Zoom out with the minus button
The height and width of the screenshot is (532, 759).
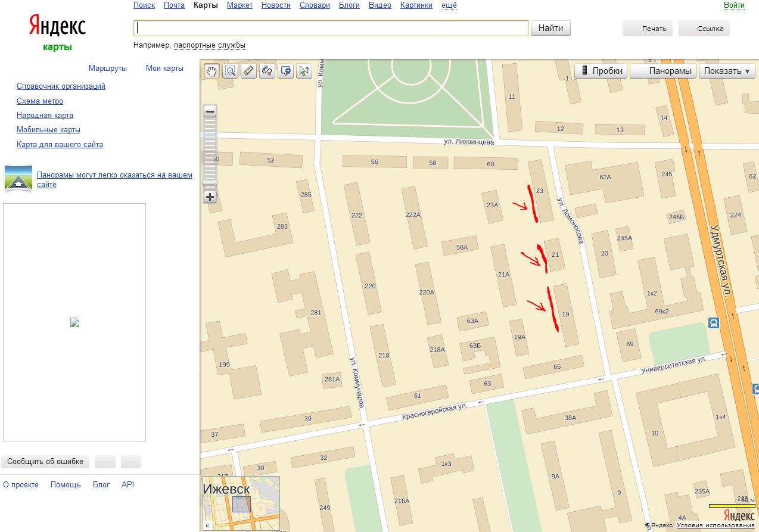[210, 111]
